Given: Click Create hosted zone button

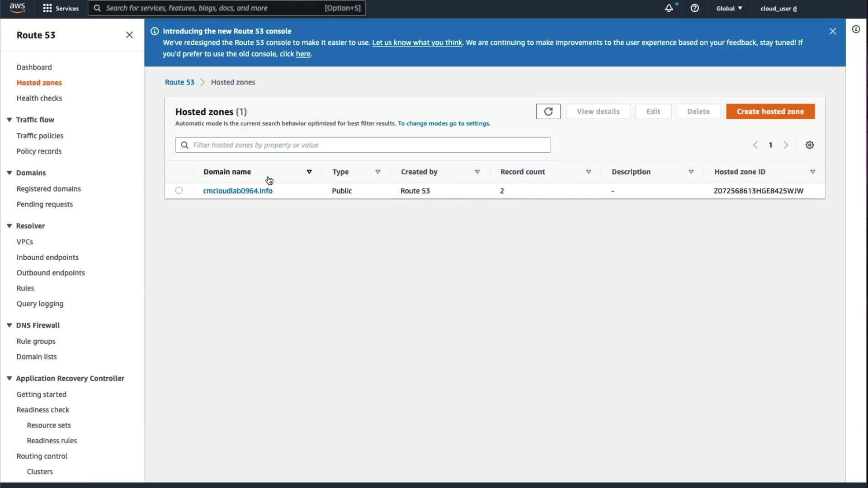Looking at the screenshot, I should (x=770, y=112).
